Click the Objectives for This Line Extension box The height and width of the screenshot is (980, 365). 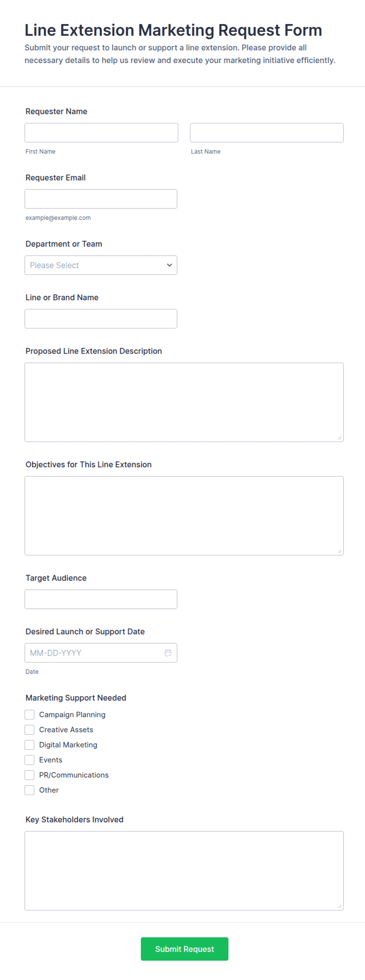(x=184, y=516)
